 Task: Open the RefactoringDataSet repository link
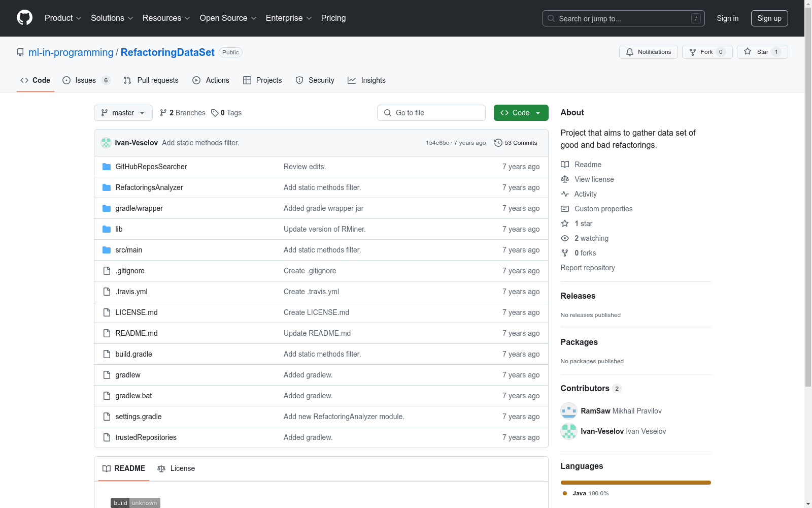pos(167,52)
